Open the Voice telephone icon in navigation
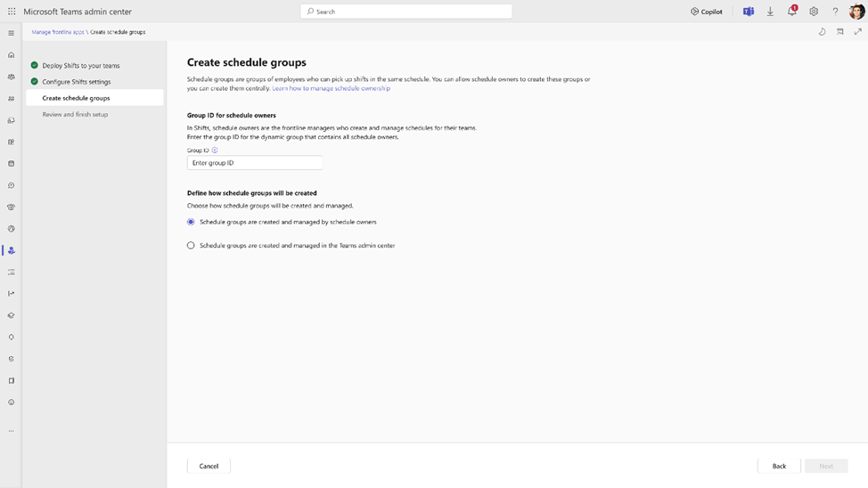 click(11, 207)
